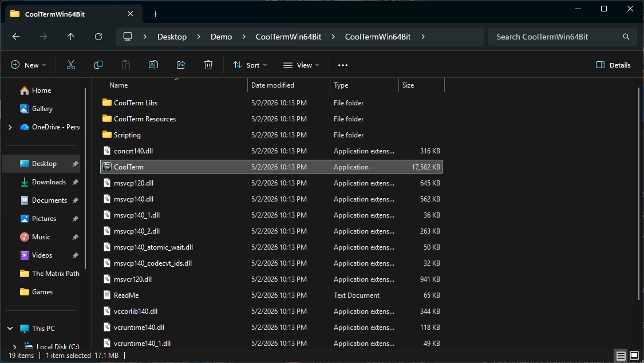Screen dimensions: 644x363
Task: Select the CoolTerm application icon
Action: point(107,167)
